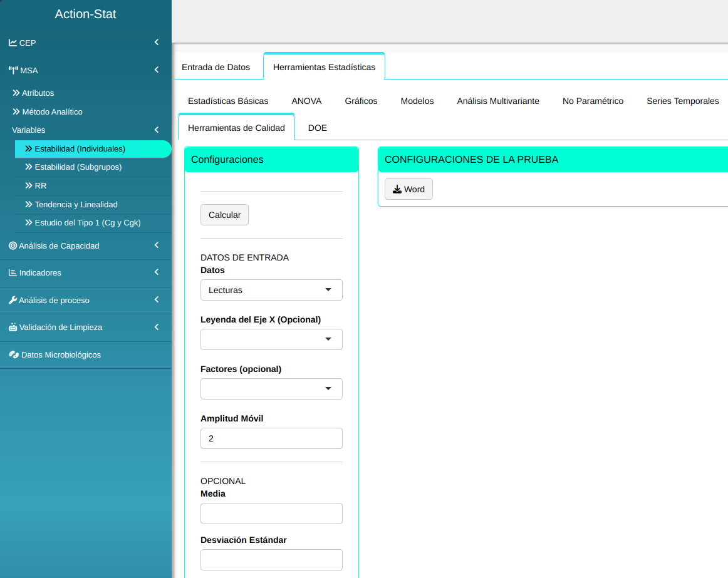Expand the CEP menu chevron
The height and width of the screenshot is (578, 728).
point(157,43)
